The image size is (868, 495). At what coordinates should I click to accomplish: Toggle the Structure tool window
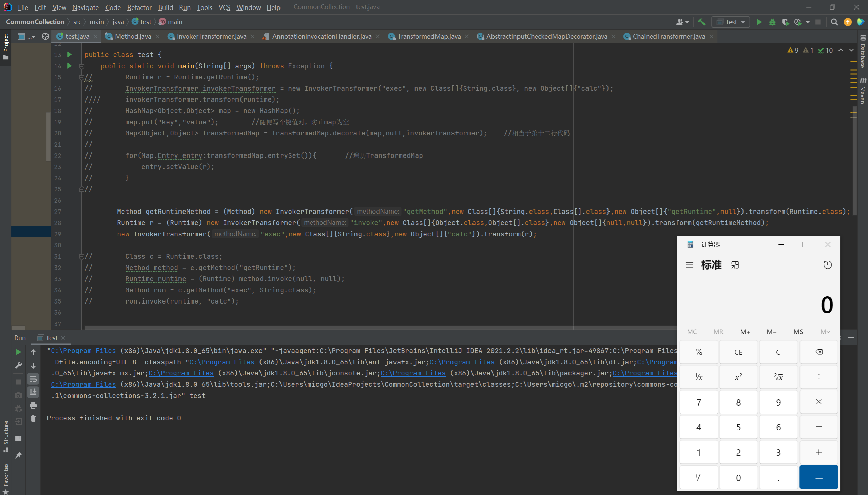(6, 437)
